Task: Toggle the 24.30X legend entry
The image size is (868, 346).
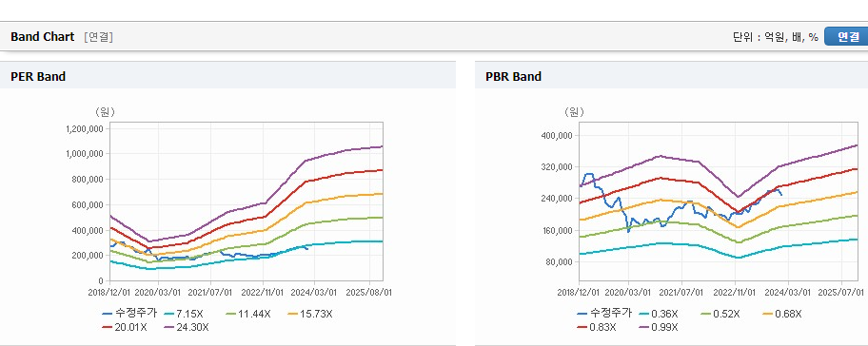Action: [186, 327]
